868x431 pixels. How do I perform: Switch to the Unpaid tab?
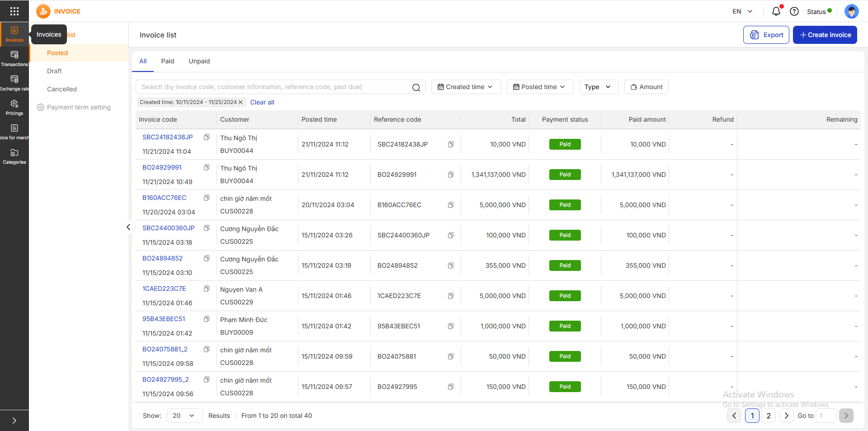pos(199,61)
